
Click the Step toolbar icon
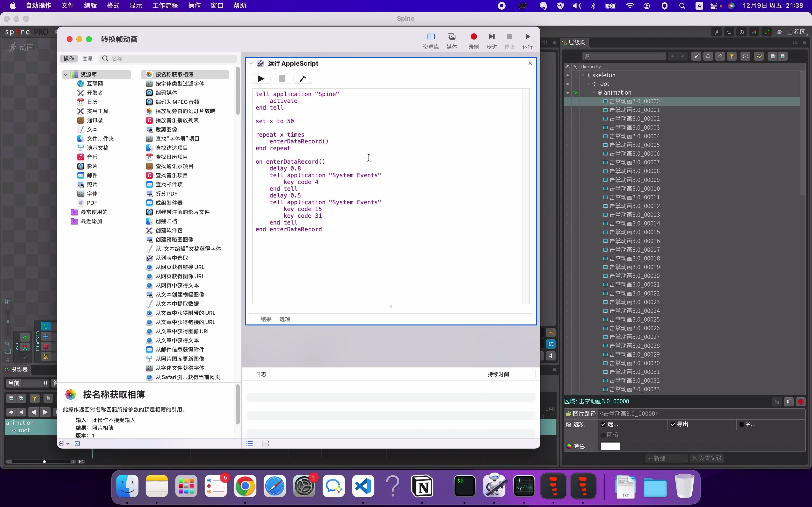491,36
